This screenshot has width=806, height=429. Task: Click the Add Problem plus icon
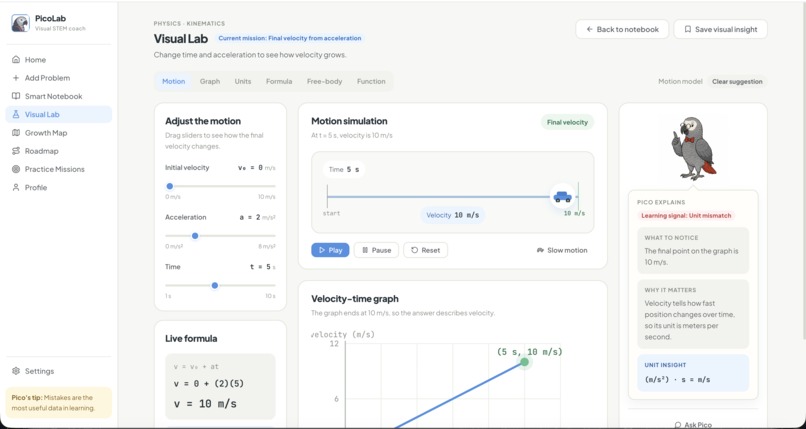[16, 78]
